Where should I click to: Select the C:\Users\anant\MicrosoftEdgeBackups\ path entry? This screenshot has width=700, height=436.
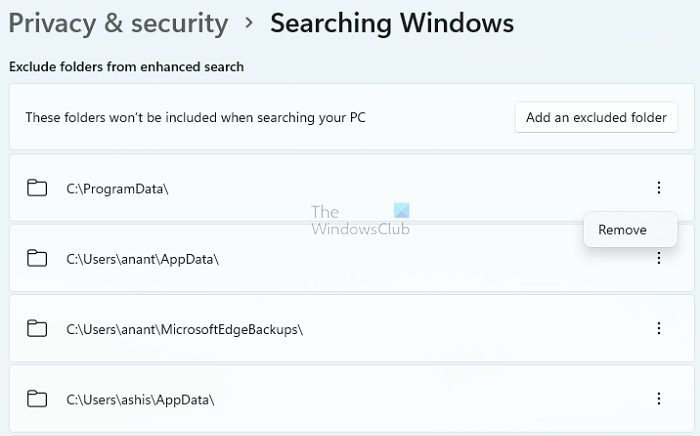184,328
